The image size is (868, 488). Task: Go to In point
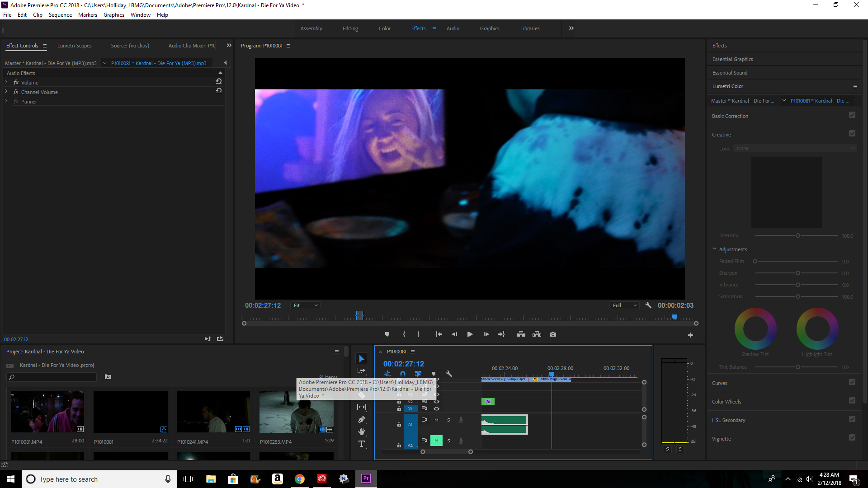(x=439, y=334)
